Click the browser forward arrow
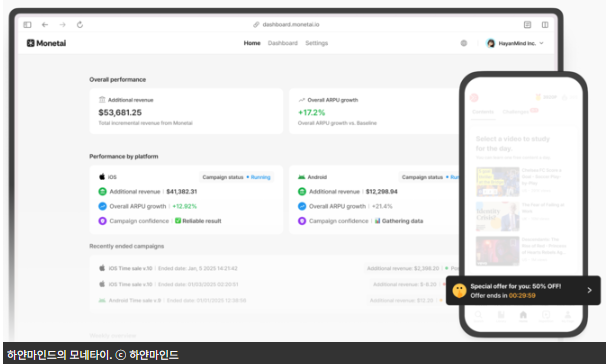The height and width of the screenshot is (364, 606). pos(62,25)
